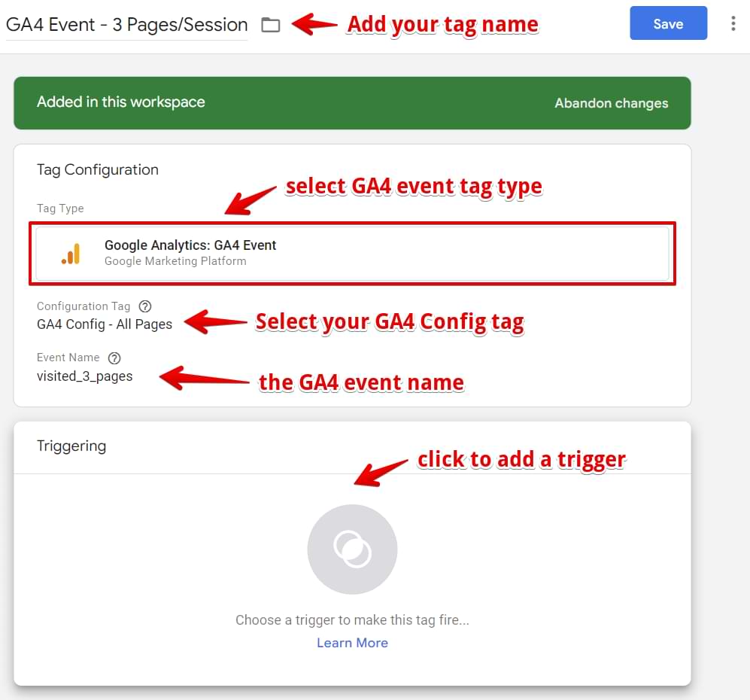The height and width of the screenshot is (700, 750).
Task: Select the GA4 Event tag type box
Action: coord(353,254)
